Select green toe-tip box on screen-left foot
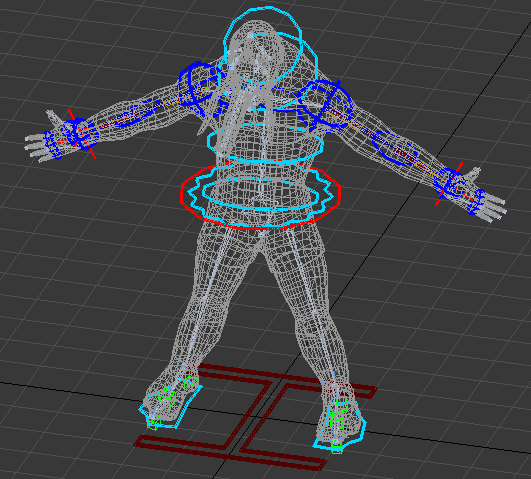Viewport: 531px width, 479px height. [153, 425]
